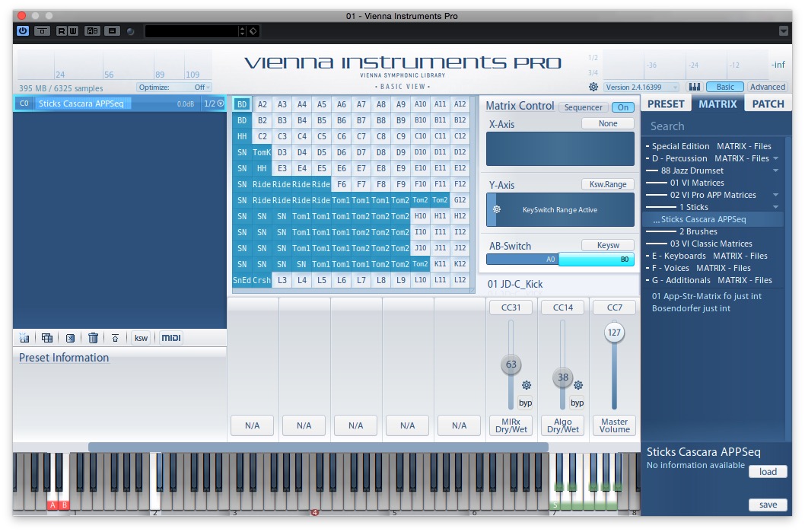The height and width of the screenshot is (532, 805).
Task: Click the Sequencer button in Matrix Control
Action: pyautogui.click(x=584, y=107)
